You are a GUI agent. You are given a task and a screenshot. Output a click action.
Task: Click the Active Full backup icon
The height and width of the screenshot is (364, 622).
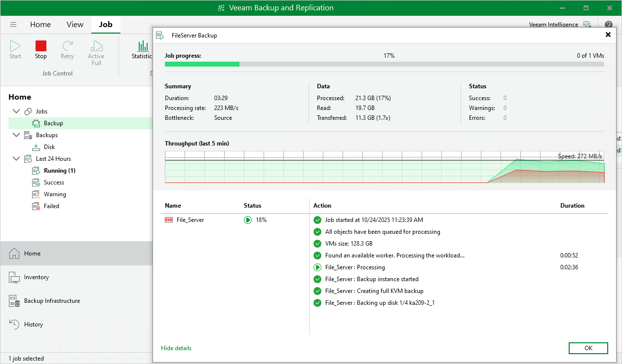96,46
